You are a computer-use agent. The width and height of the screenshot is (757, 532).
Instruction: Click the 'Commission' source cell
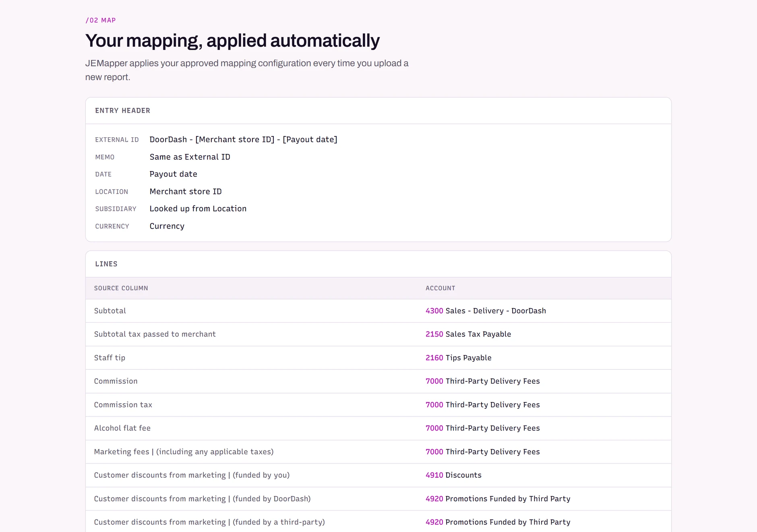coord(116,381)
